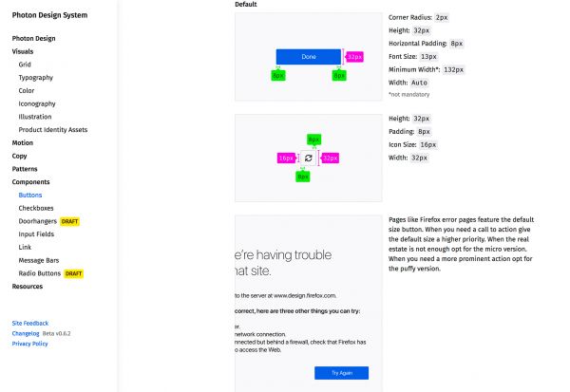Open the Site Feedback link

[x=30, y=324]
